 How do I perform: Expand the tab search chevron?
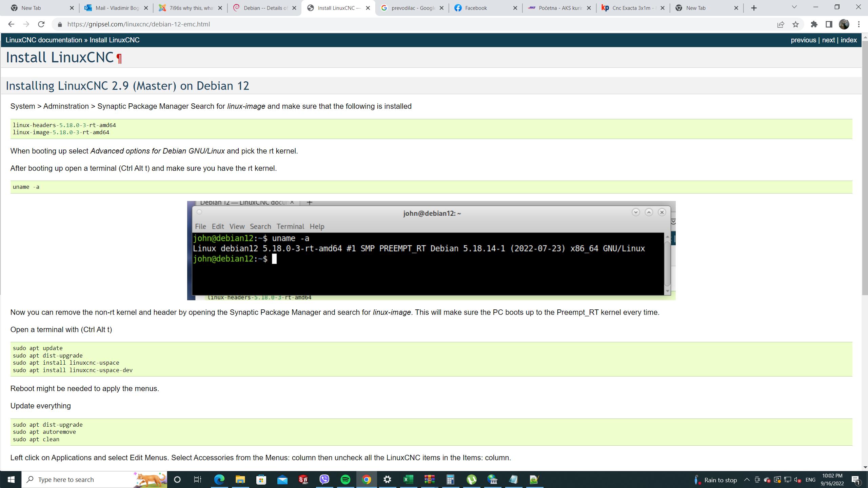tap(794, 7)
